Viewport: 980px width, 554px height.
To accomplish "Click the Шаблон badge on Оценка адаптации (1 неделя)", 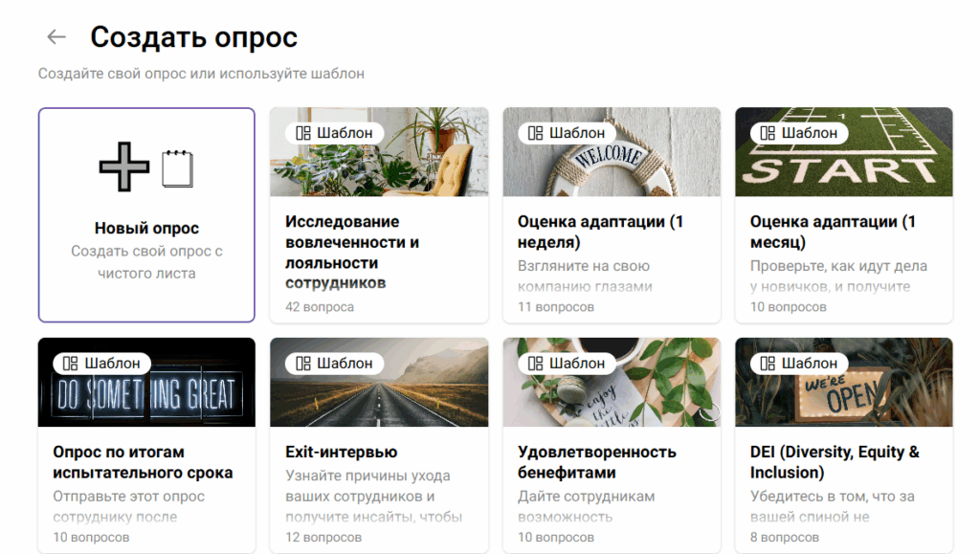I will [568, 132].
